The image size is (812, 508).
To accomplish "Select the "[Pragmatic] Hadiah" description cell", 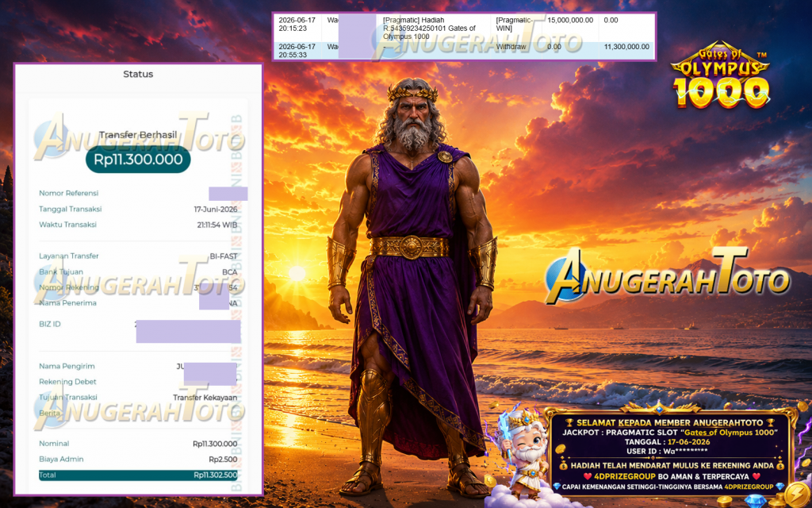I will click(429, 29).
